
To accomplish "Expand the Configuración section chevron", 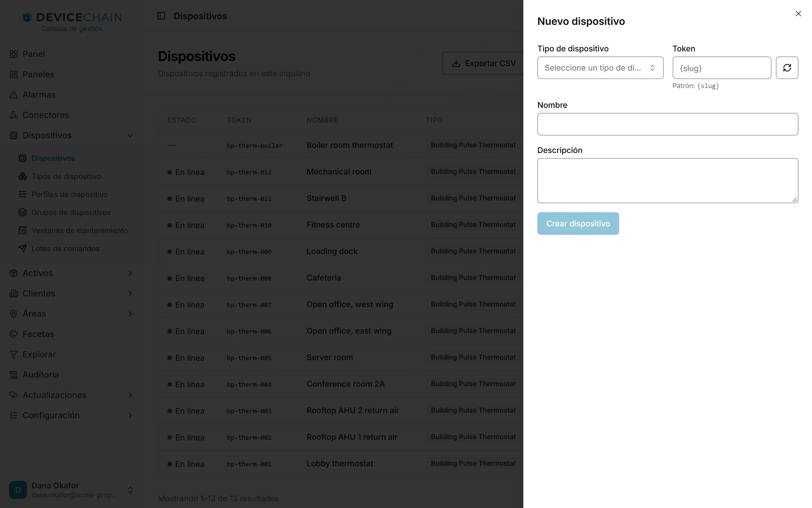I will (x=130, y=415).
